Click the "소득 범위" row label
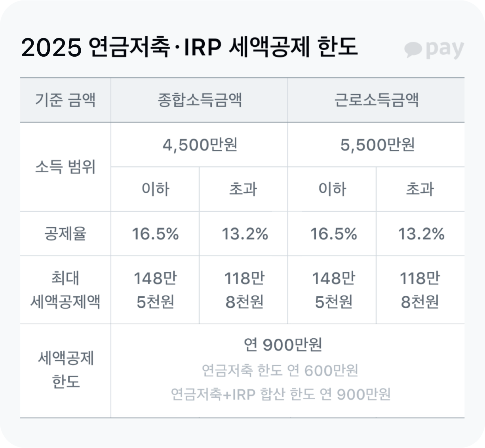The width and height of the screenshot is (485, 448). [x=65, y=167]
